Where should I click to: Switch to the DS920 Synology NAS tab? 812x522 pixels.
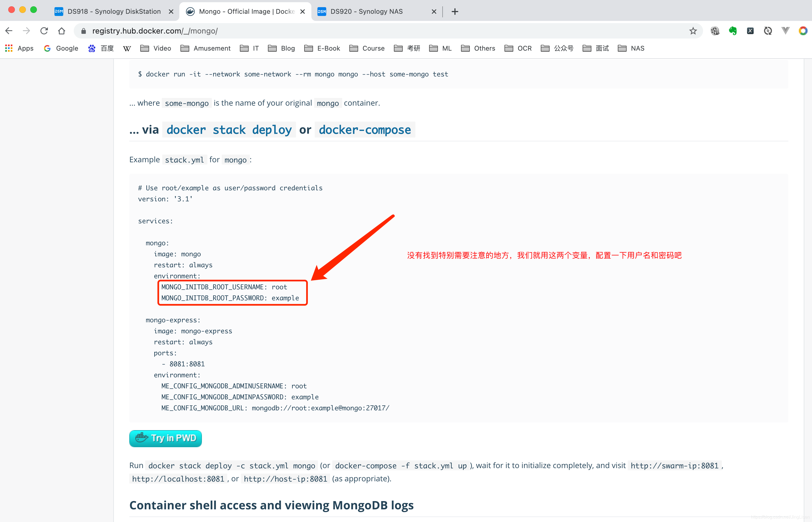[x=366, y=12]
